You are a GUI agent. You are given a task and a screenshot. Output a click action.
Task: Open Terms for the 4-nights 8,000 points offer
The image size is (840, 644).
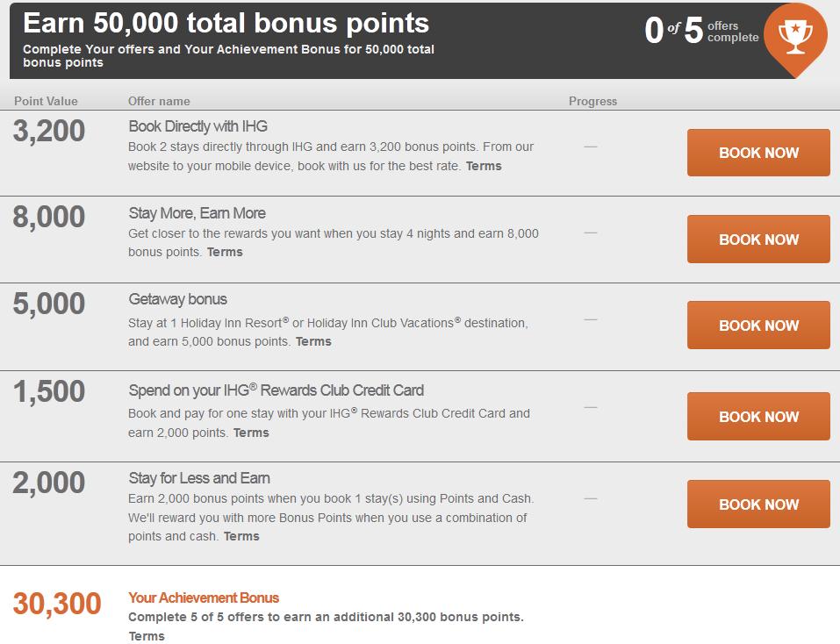point(225,252)
